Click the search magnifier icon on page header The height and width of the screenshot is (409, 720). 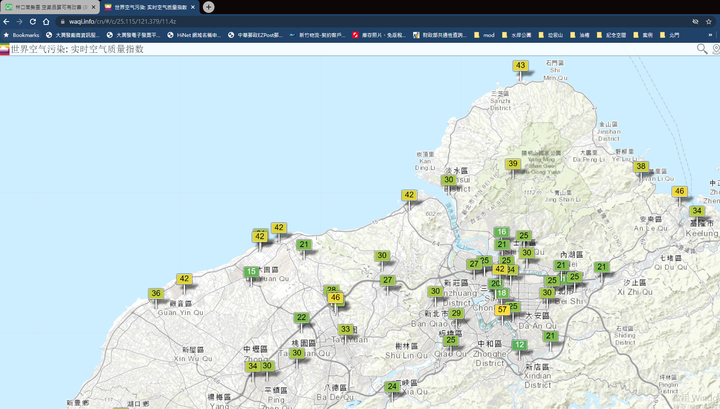[x=703, y=49]
